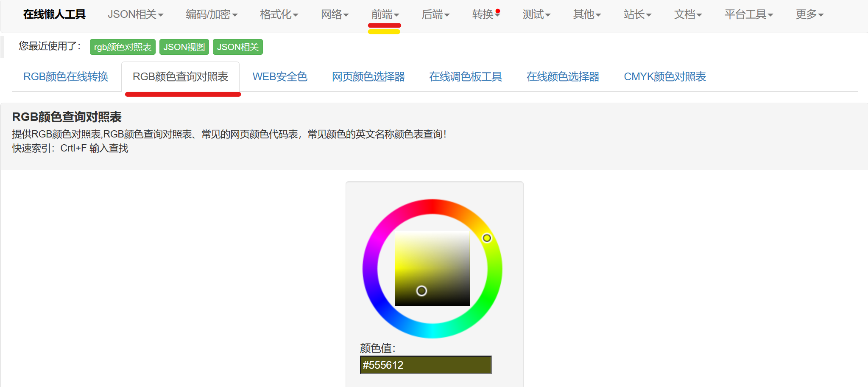Open the 格式化 dropdown
The height and width of the screenshot is (387, 868).
[279, 14]
